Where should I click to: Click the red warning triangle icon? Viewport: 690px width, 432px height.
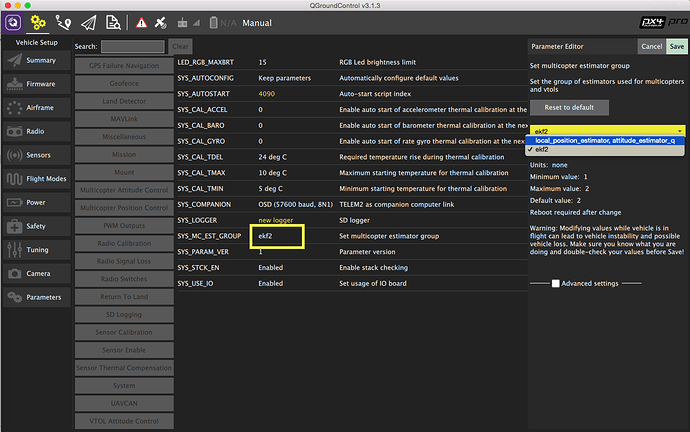141,23
